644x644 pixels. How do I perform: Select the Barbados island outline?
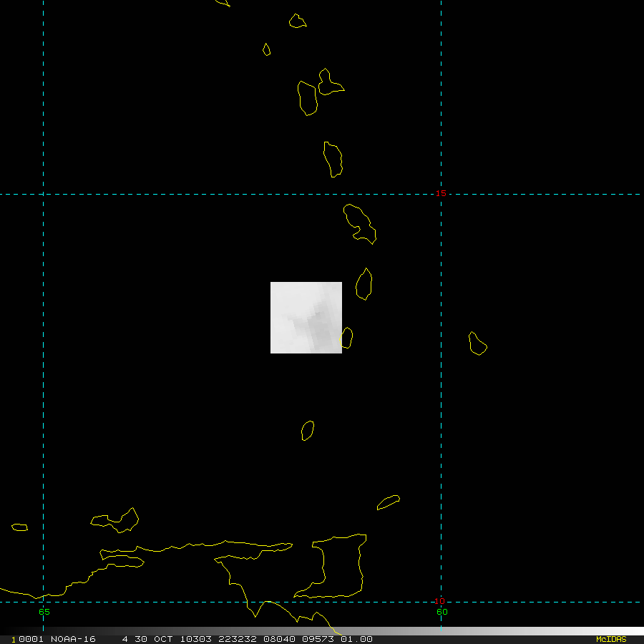(478, 343)
